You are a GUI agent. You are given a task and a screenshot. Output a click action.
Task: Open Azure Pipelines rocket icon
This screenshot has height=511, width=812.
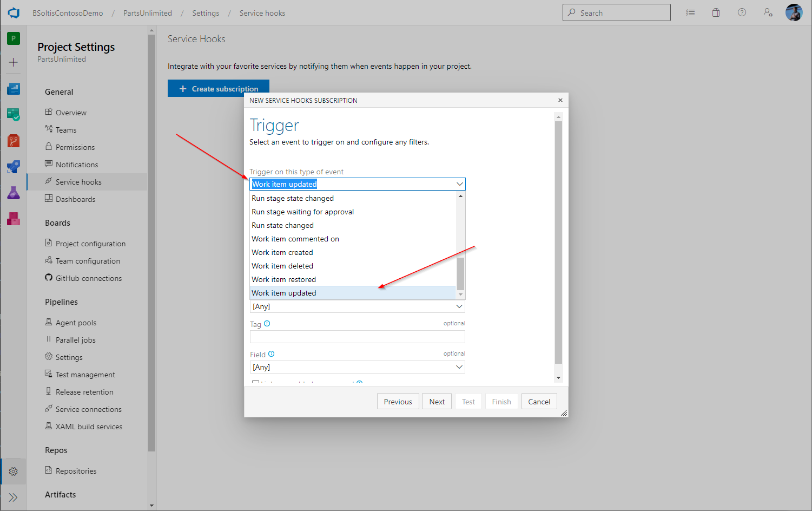[14, 167]
